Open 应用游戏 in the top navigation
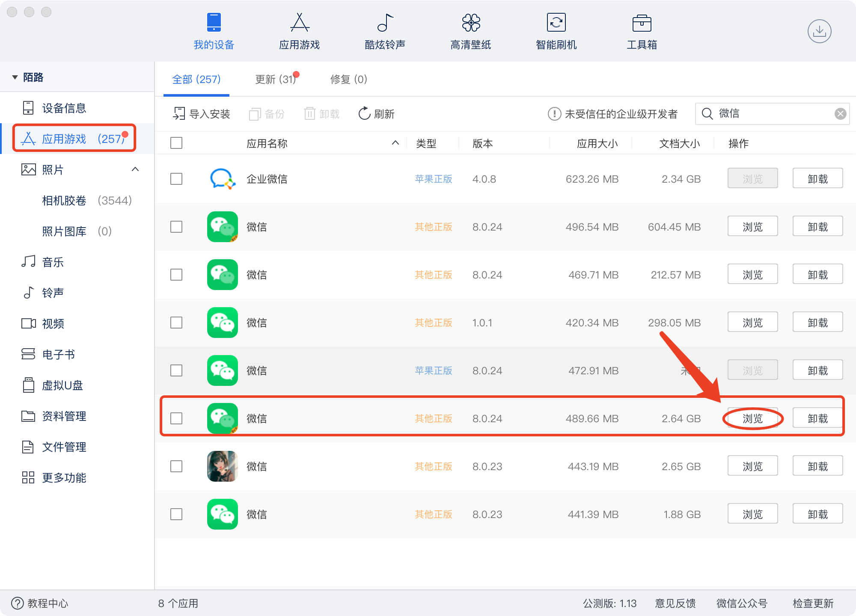 tap(299, 32)
